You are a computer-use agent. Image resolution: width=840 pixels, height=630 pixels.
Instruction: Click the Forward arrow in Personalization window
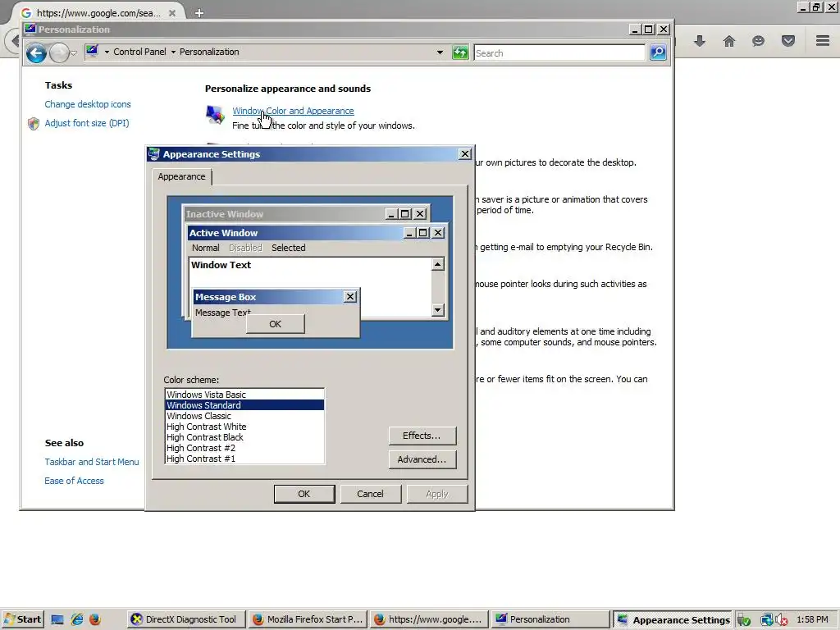(x=59, y=53)
